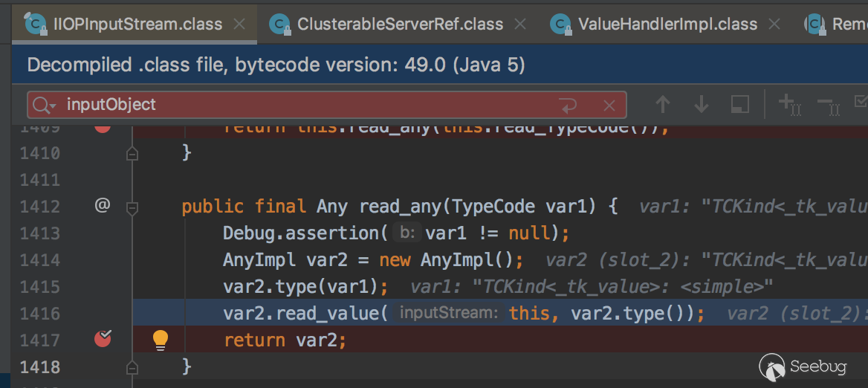The width and height of the screenshot is (868, 388).
Task: Remove the breakpoint on line 1409
Action: pos(103,127)
